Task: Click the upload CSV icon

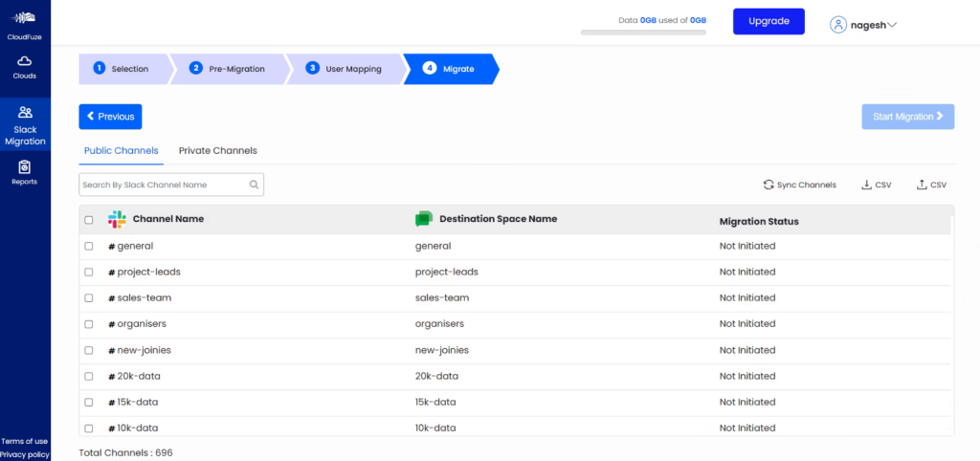Action: click(922, 185)
